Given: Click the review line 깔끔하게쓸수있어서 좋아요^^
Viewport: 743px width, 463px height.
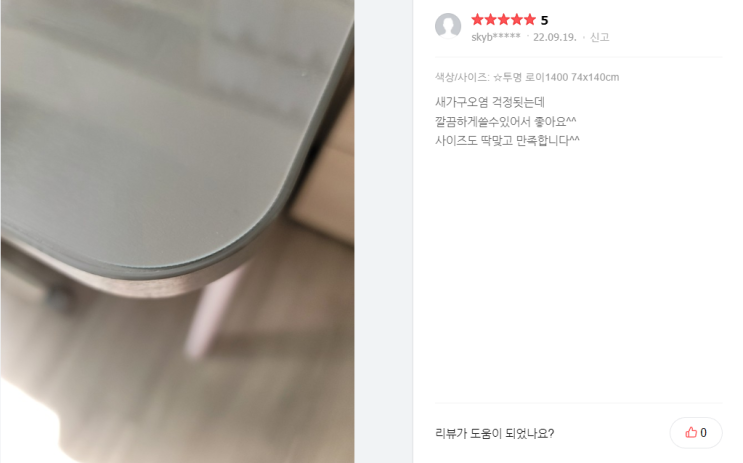Looking at the screenshot, I should point(506,121).
